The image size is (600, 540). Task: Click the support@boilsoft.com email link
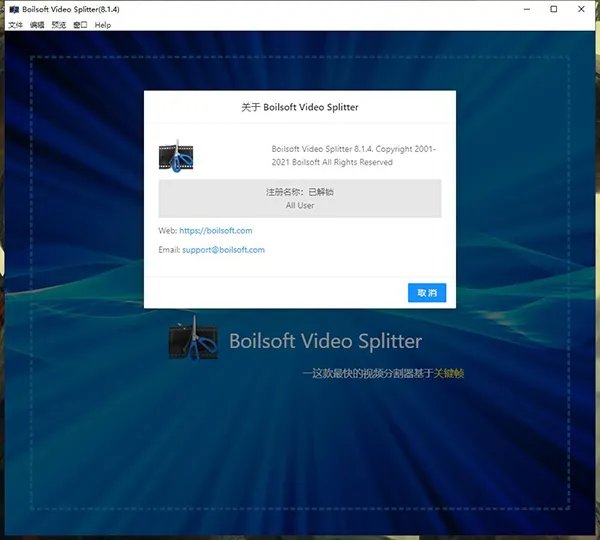tap(223, 250)
